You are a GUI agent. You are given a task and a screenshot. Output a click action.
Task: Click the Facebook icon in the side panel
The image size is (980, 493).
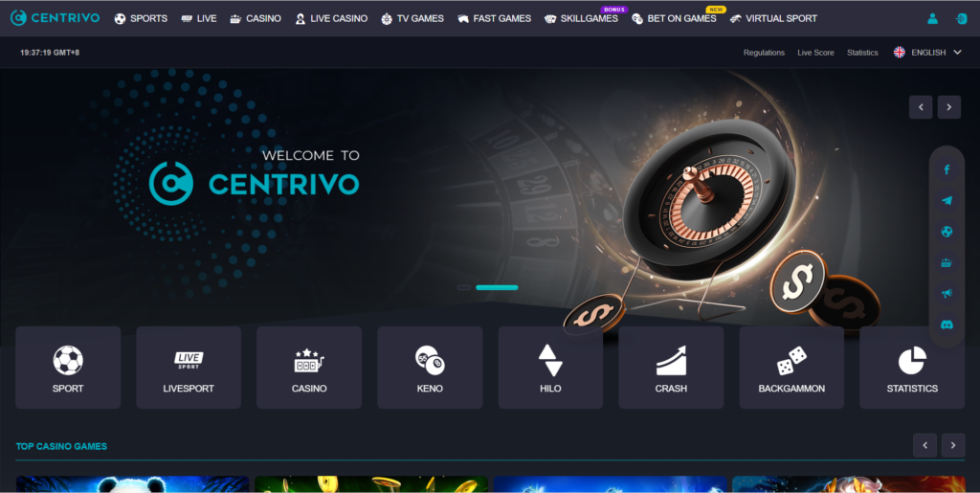(947, 169)
